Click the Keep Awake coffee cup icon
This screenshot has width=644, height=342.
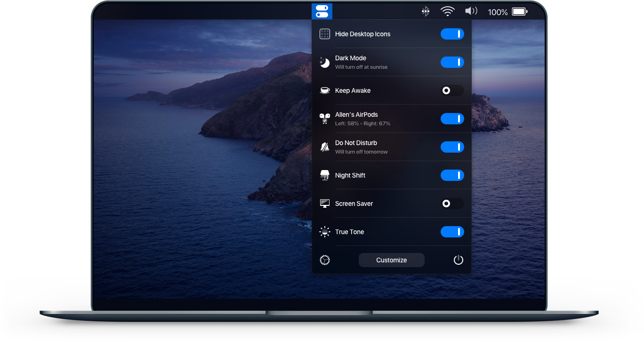[x=325, y=90]
